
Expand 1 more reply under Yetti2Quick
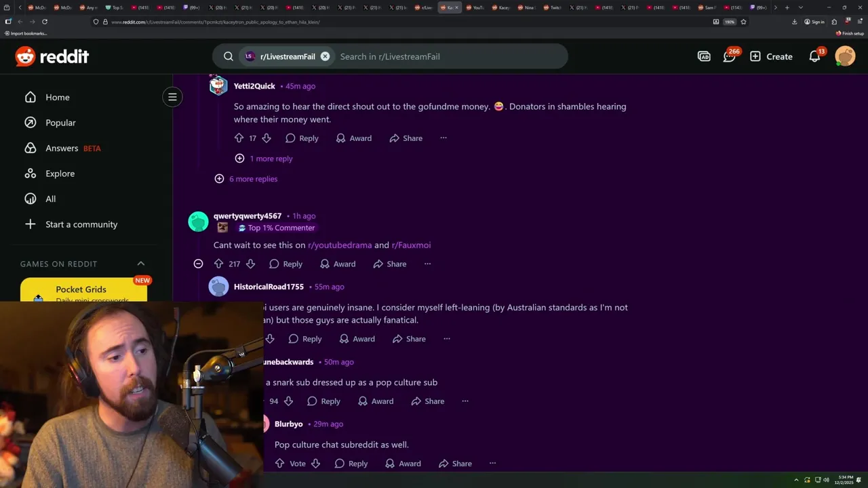pyautogui.click(x=264, y=159)
